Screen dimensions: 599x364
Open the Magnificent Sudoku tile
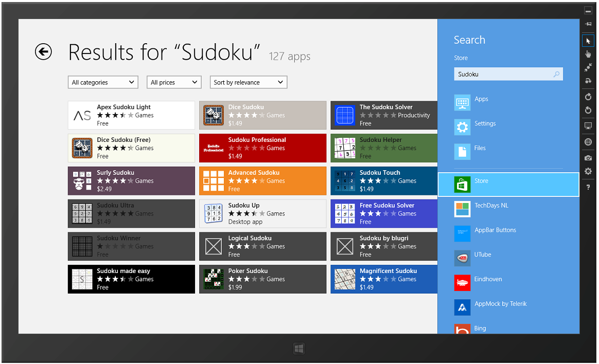click(384, 279)
